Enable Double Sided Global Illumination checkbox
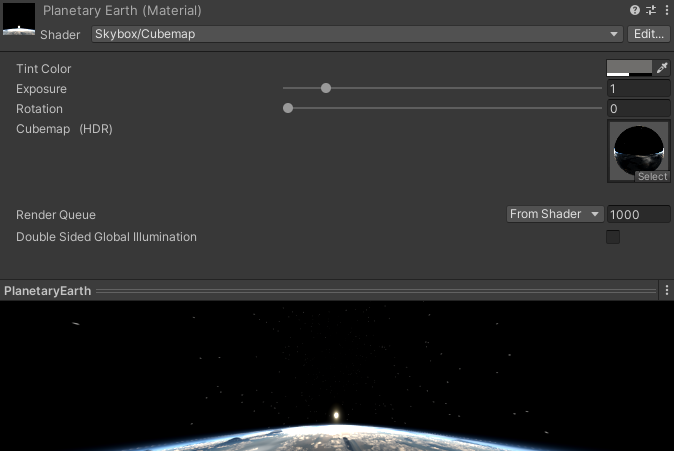The image size is (674, 451). pos(613,237)
